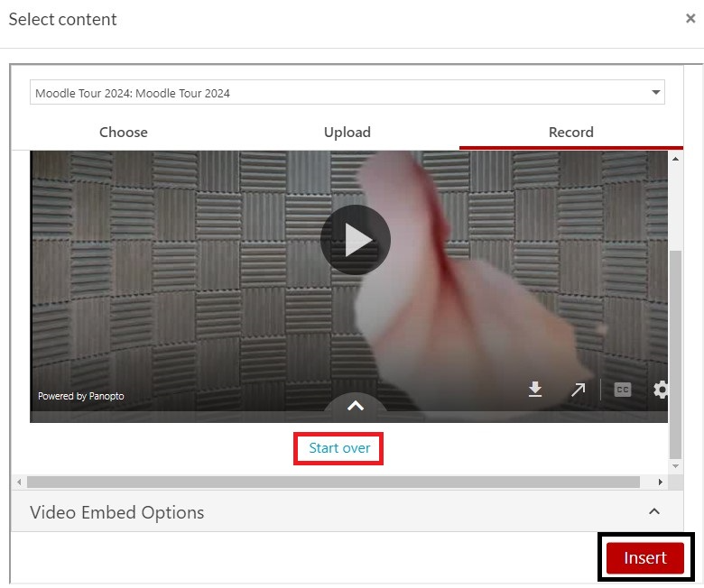
Task: Close the Select content dialog
Action: [x=690, y=18]
